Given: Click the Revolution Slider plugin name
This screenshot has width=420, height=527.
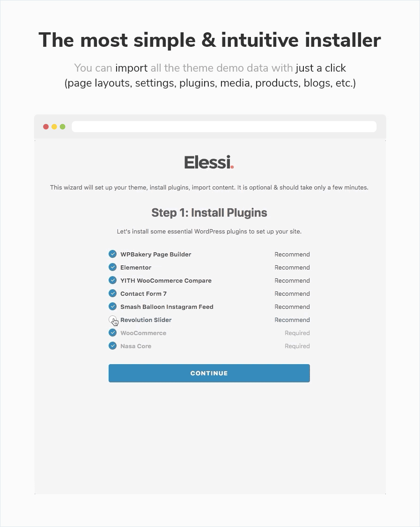Looking at the screenshot, I should pos(146,320).
